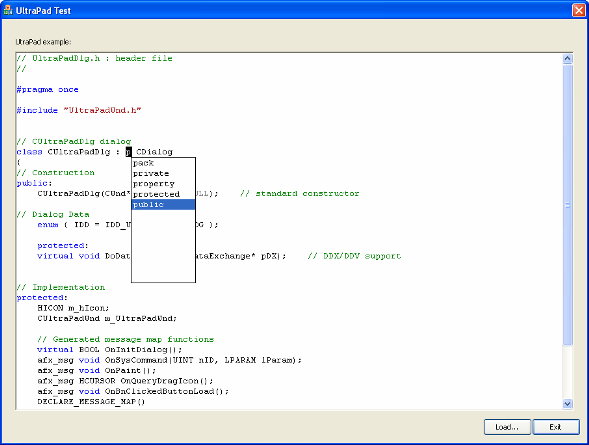Click the '// Implementation' comment
589x445 pixels.
(x=60, y=287)
